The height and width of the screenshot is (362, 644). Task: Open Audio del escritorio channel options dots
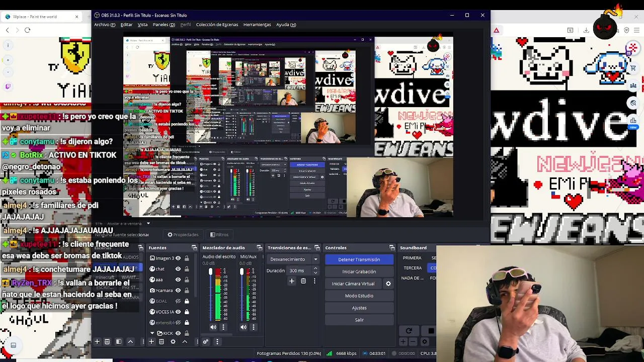tap(223, 327)
